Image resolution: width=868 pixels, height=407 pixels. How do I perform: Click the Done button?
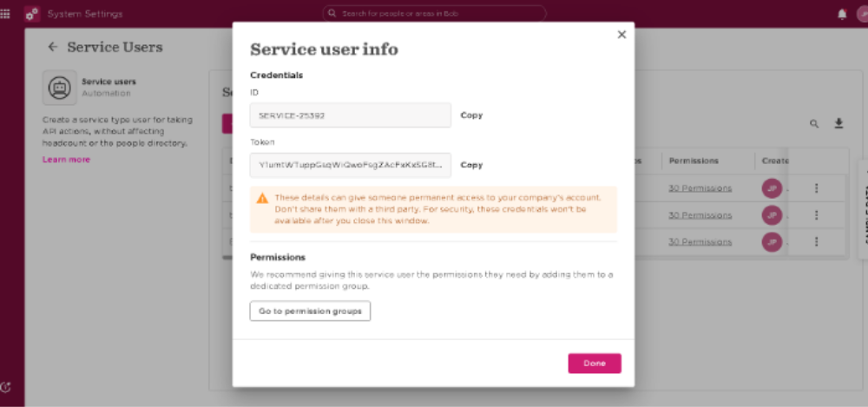pos(595,364)
